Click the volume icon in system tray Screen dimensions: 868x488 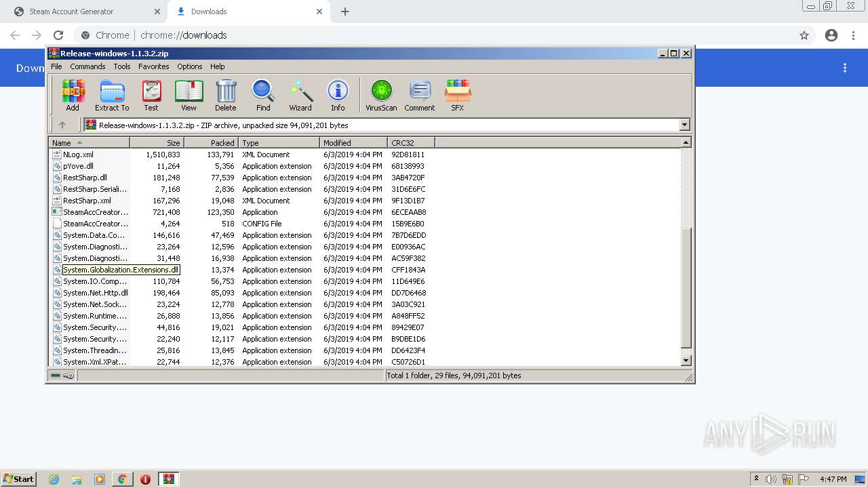[771, 479]
